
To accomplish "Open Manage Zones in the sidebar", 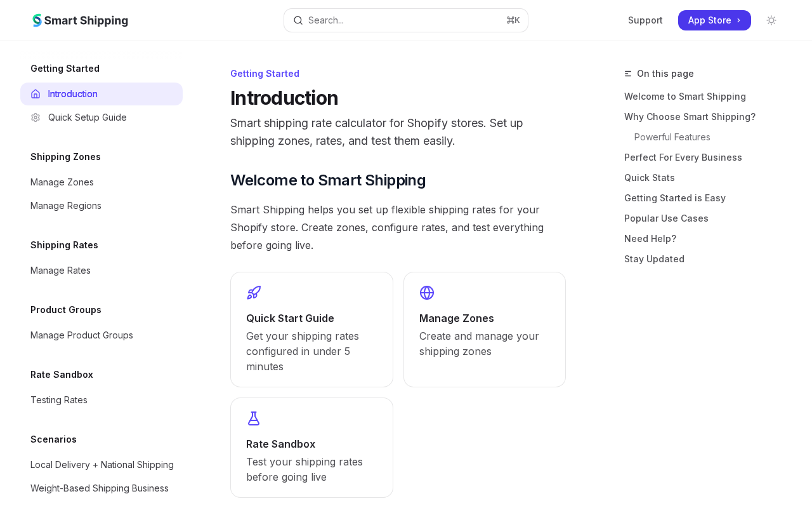I will pyautogui.click(x=62, y=182).
